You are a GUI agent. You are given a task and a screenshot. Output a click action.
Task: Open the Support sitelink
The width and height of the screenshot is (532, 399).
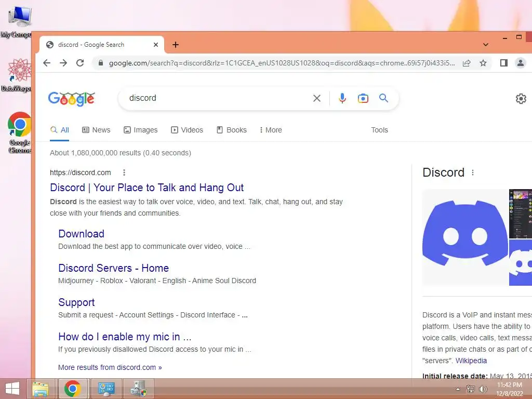pos(76,302)
